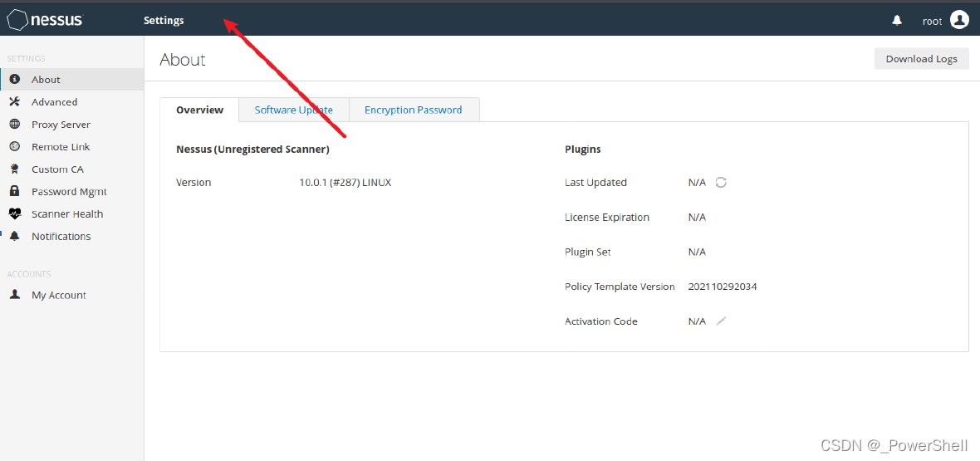Click the Nessus logo in the header
This screenshot has height=461, width=980.
[44, 20]
